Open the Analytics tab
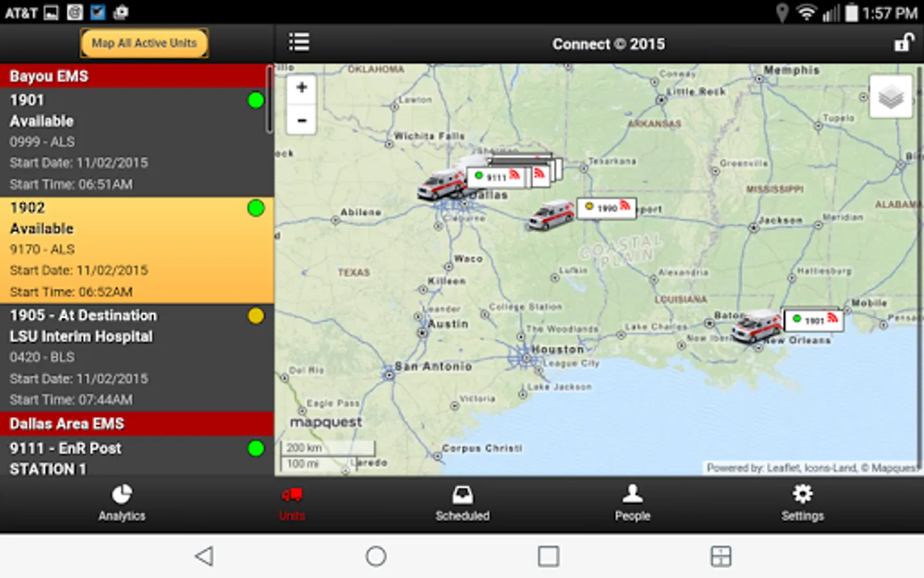924x578 pixels. pyautogui.click(x=122, y=504)
